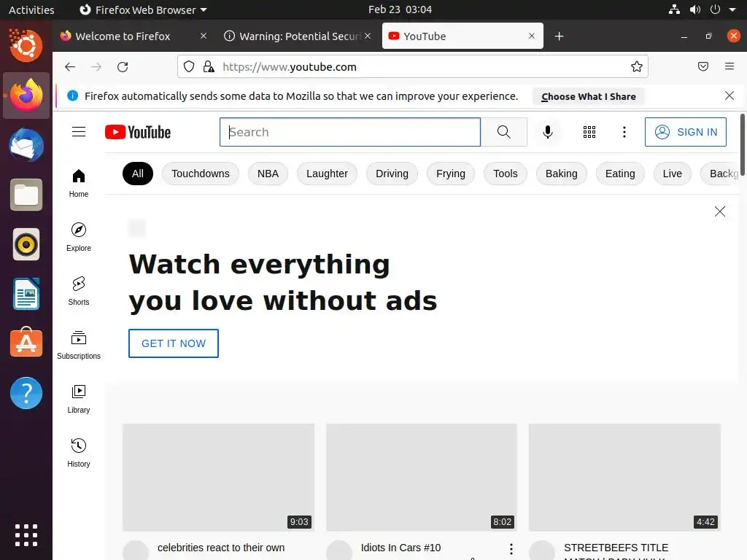Click the video options dots beside Idiots In Cars

511,549
